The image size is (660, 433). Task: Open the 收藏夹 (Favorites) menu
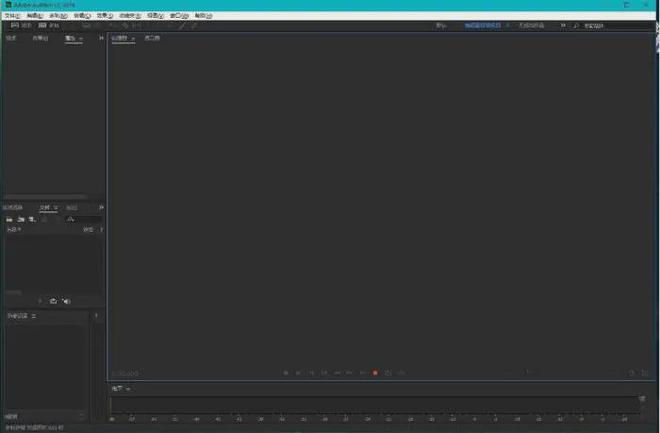coord(130,16)
